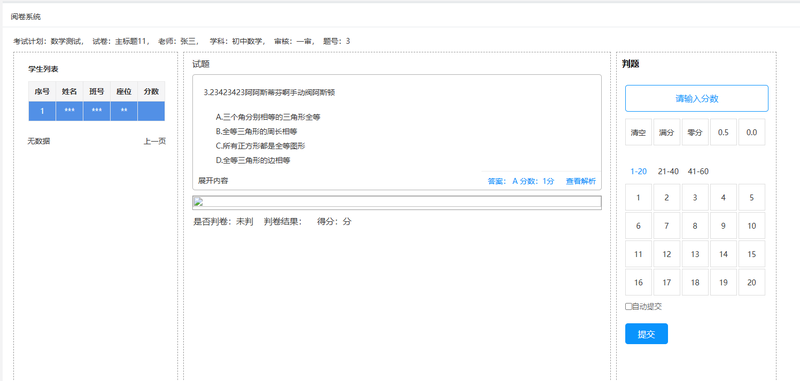This screenshot has height=381, width=800.
Task: Switch to the 21-40 score range tab
Action: point(668,171)
